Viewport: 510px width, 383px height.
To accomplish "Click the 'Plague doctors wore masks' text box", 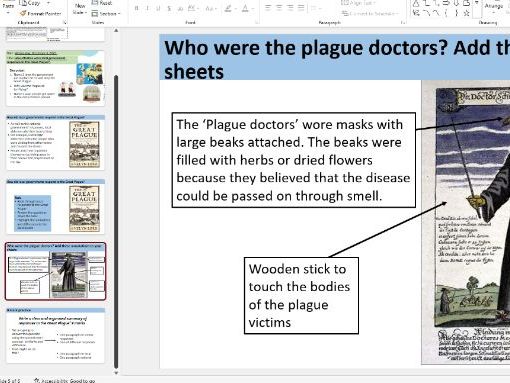I will (294, 160).
